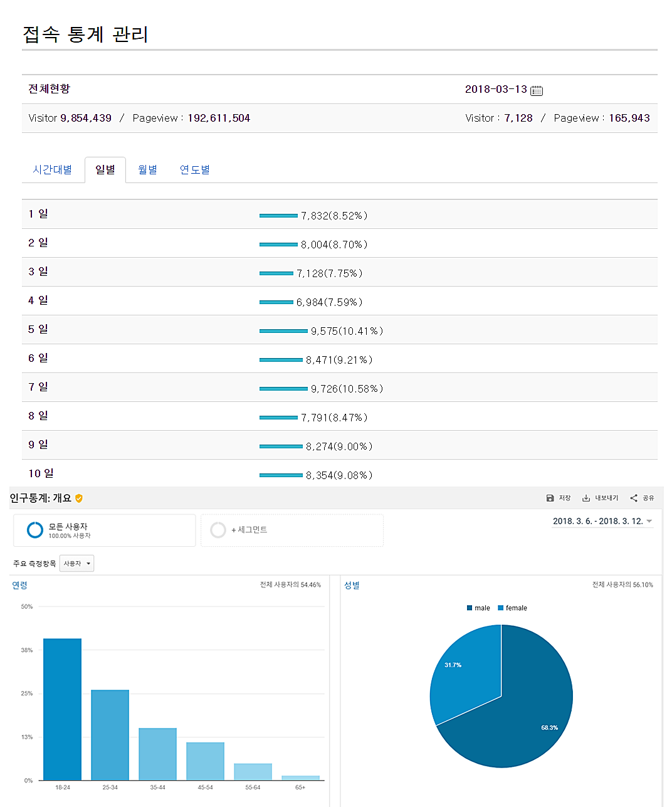Click the female legend color swatch
The height and width of the screenshot is (807, 672).
click(x=501, y=608)
